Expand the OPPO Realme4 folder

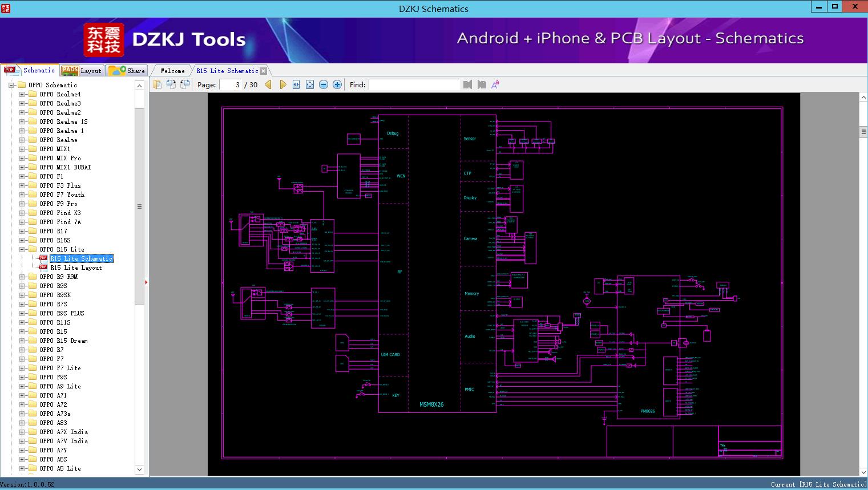22,94
